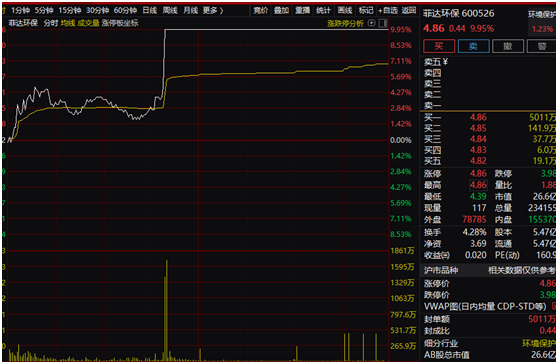Select the 画线 drawing tool
The width and height of the screenshot is (558, 364).
coord(345,10)
